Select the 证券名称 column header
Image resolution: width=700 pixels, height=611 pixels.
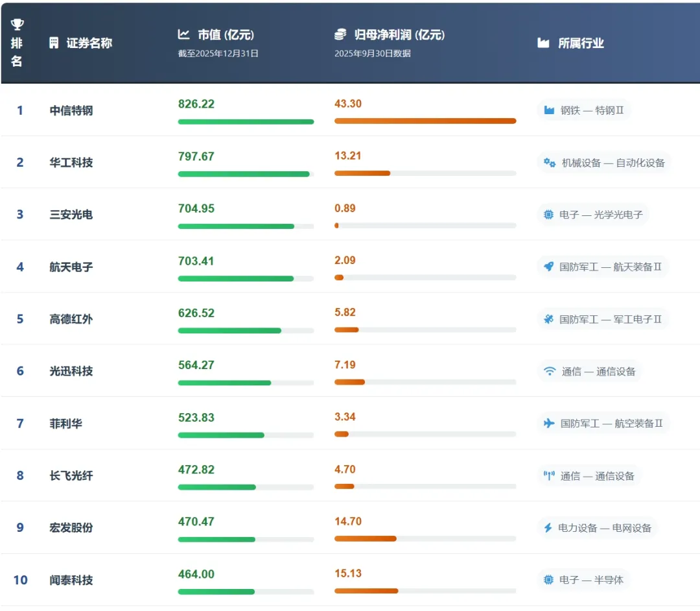click(x=89, y=43)
